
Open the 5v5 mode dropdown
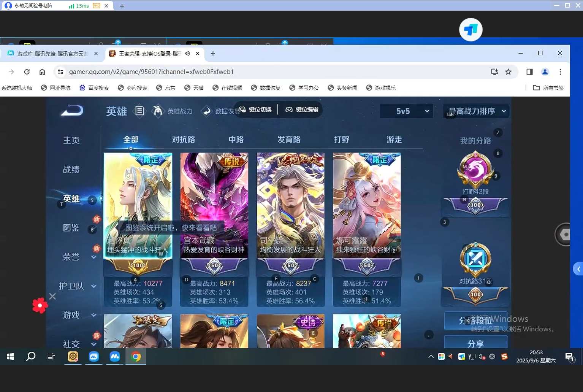[x=406, y=111]
